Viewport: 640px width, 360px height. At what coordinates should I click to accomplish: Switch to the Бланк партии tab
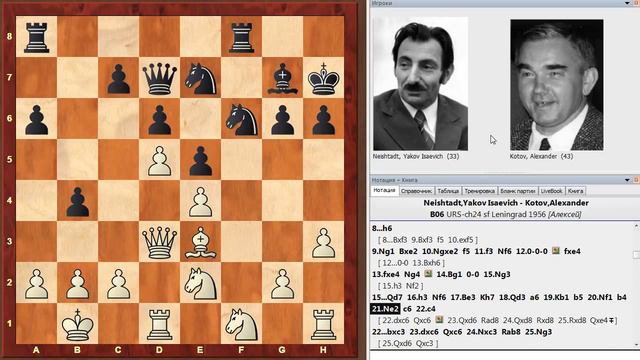(518, 191)
